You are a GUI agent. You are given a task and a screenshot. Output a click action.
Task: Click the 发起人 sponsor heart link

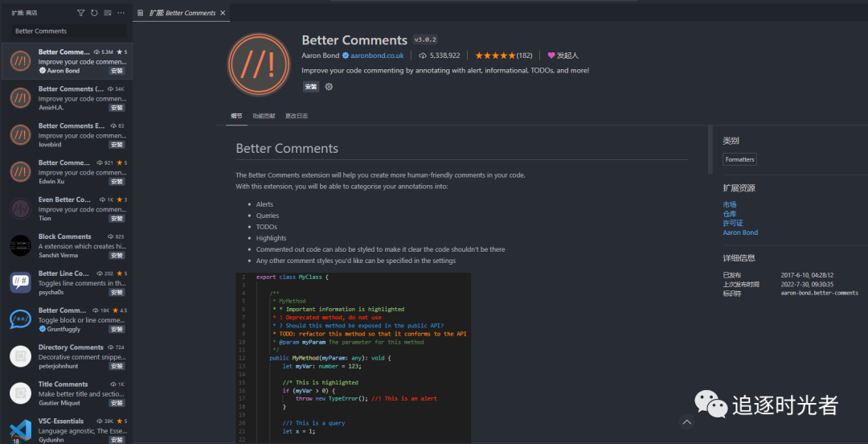coord(563,55)
